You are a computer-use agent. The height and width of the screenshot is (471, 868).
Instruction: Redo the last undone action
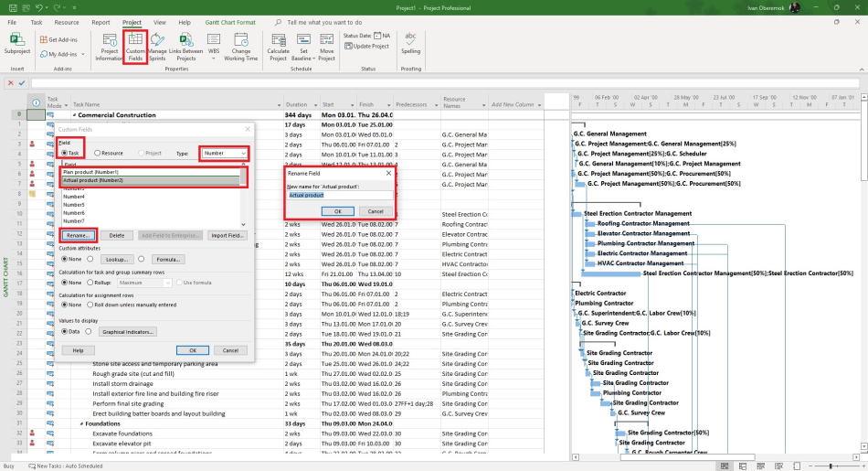point(58,7)
